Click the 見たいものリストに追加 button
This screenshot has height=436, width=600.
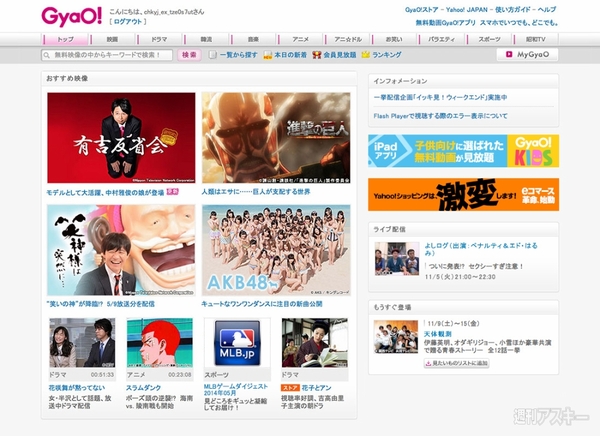(456, 363)
